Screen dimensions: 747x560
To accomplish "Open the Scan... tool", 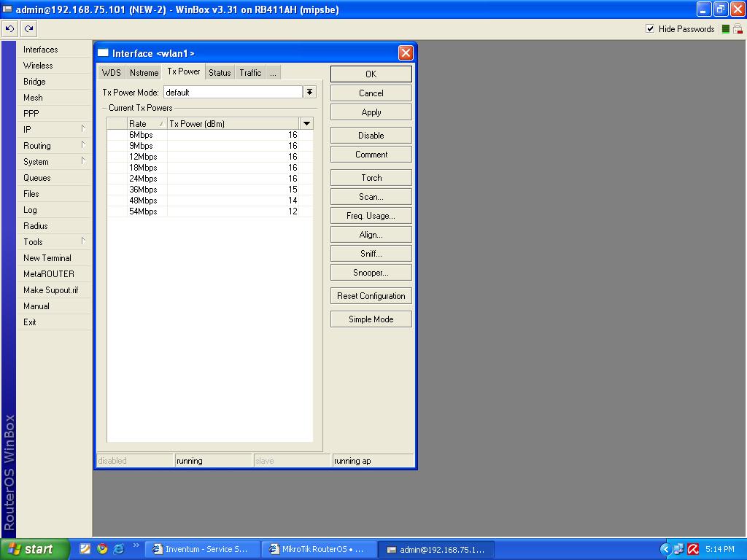I will click(x=371, y=197).
